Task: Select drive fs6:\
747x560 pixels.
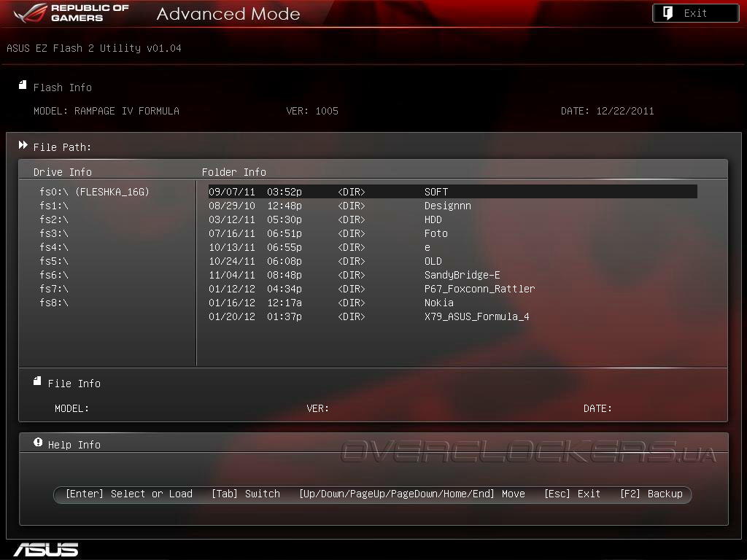Action: click(54, 275)
